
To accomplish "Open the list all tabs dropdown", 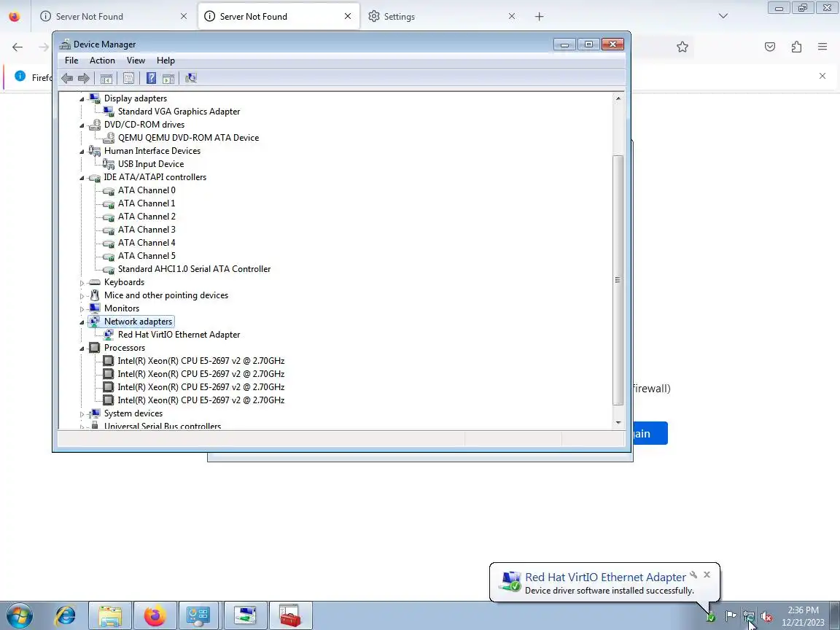I will click(723, 16).
